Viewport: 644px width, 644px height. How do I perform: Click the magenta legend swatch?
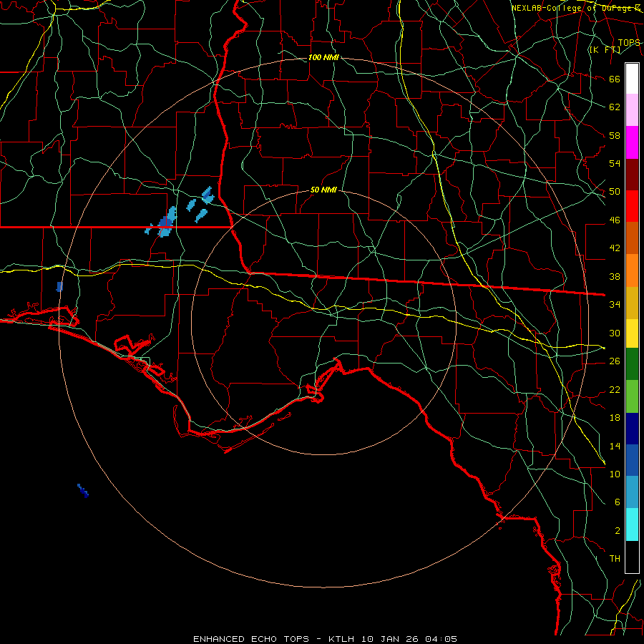[x=632, y=142]
